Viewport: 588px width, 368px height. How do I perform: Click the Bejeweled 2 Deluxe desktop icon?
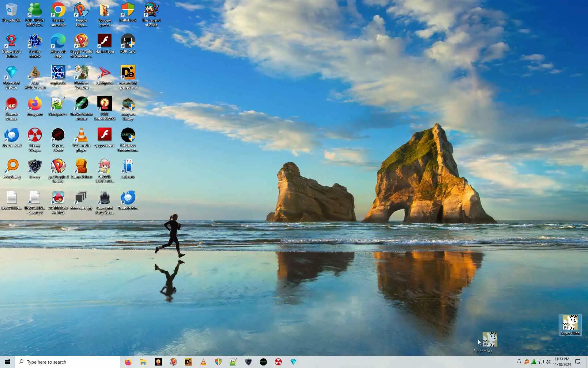[x=11, y=44]
